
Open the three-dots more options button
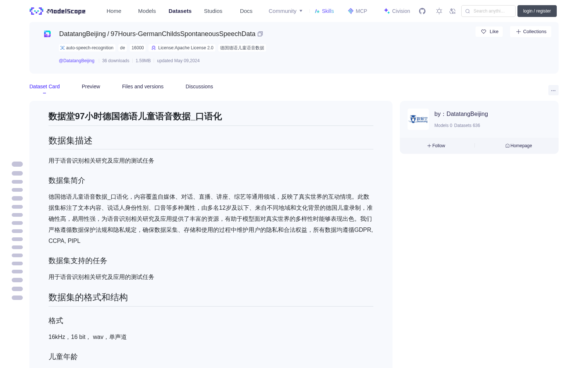pos(553,90)
